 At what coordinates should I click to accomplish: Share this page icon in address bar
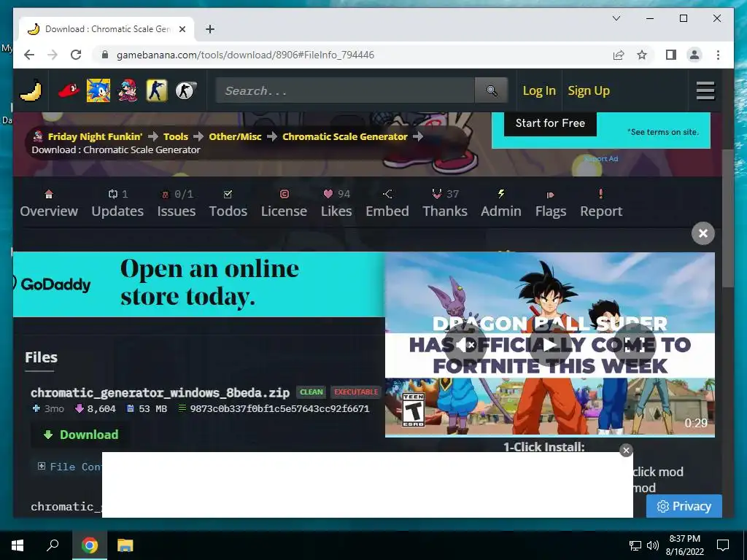(619, 55)
